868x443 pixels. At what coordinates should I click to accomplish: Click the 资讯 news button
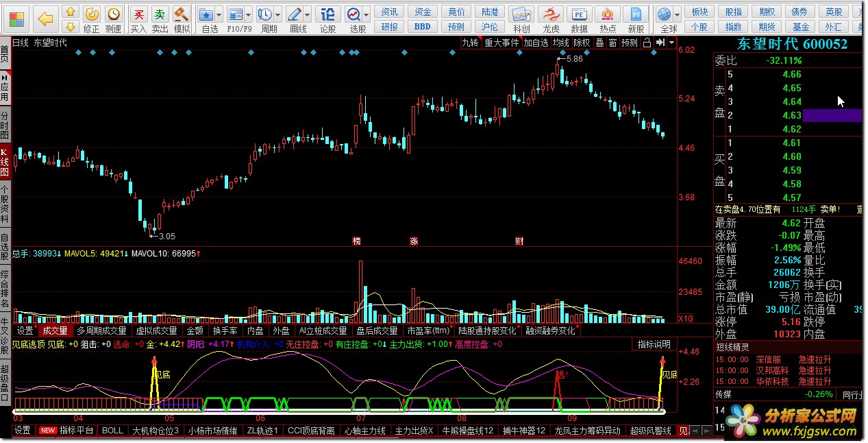[x=389, y=12]
